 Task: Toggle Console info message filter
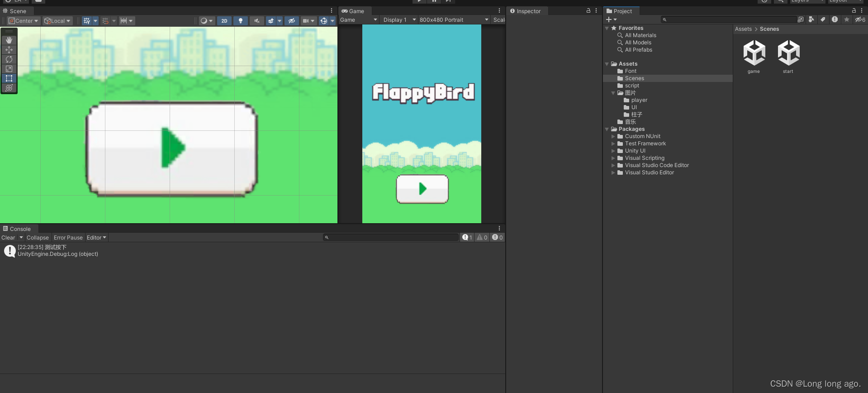[467, 238]
